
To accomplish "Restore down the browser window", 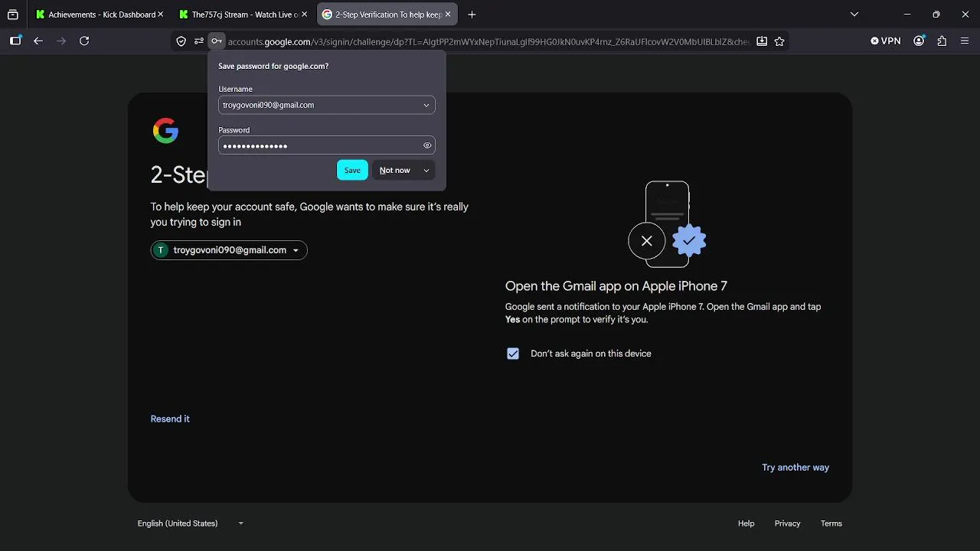I will tap(936, 15).
